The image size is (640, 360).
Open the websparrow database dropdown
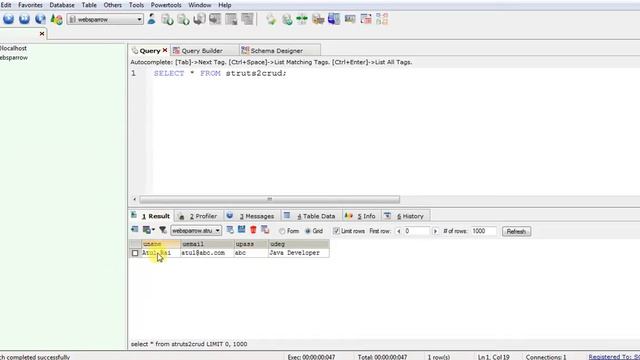tap(105, 19)
